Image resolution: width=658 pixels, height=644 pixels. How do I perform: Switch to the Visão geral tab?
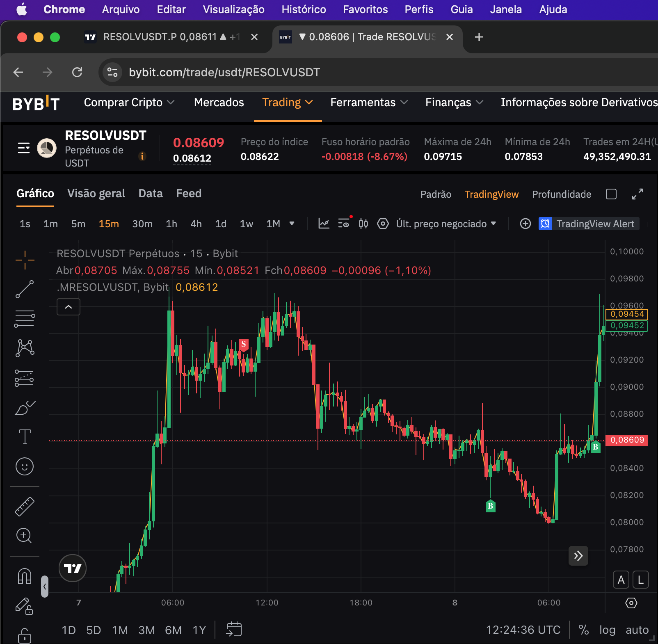pos(96,194)
